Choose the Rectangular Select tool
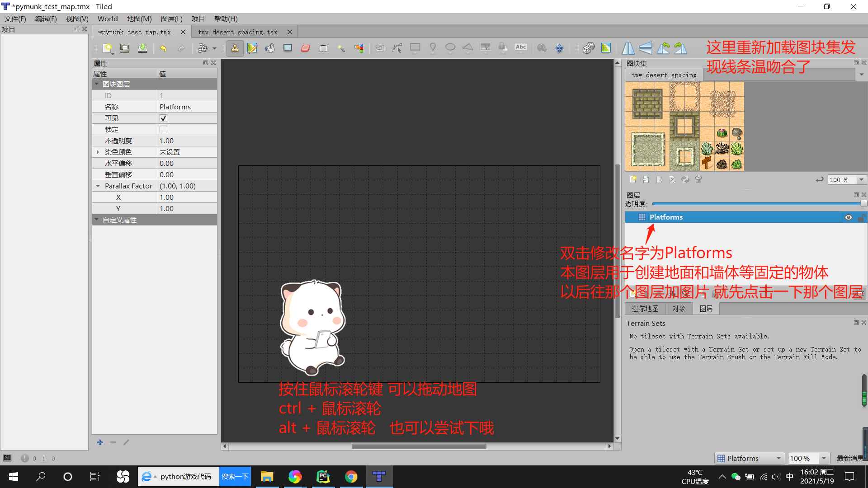The height and width of the screenshot is (488, 868). [x=323, y=48]
